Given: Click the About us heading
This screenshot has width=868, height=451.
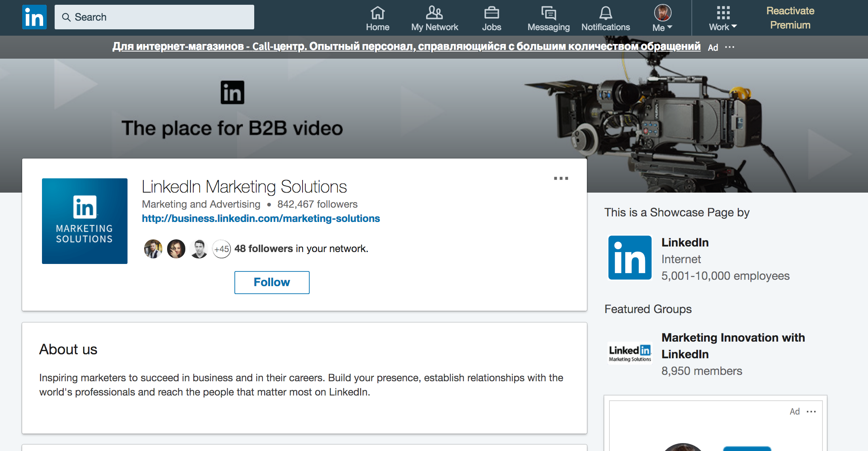Looking at the screenshot, I should coord(68,349).
